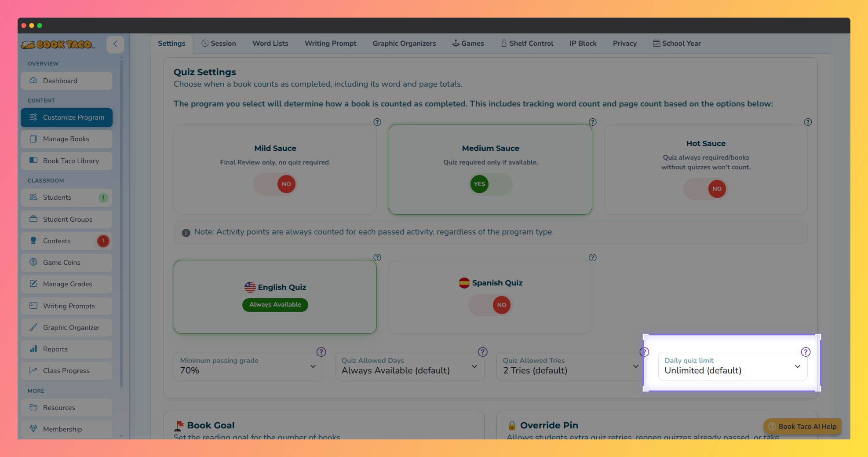Viewport: 868px width, 457px height.
Task: Toggle the Medium Sauce switch
Action: (491, 184)
